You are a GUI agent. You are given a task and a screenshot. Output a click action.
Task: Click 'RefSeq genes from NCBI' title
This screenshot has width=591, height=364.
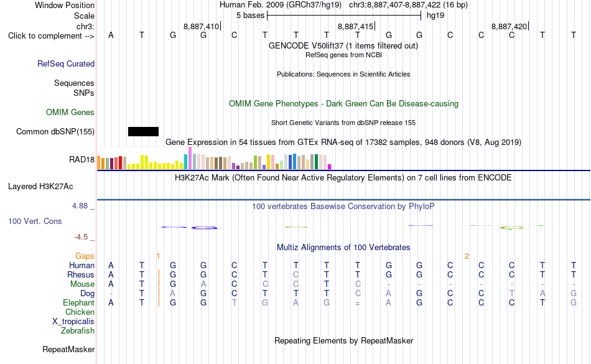click(343, 55)
